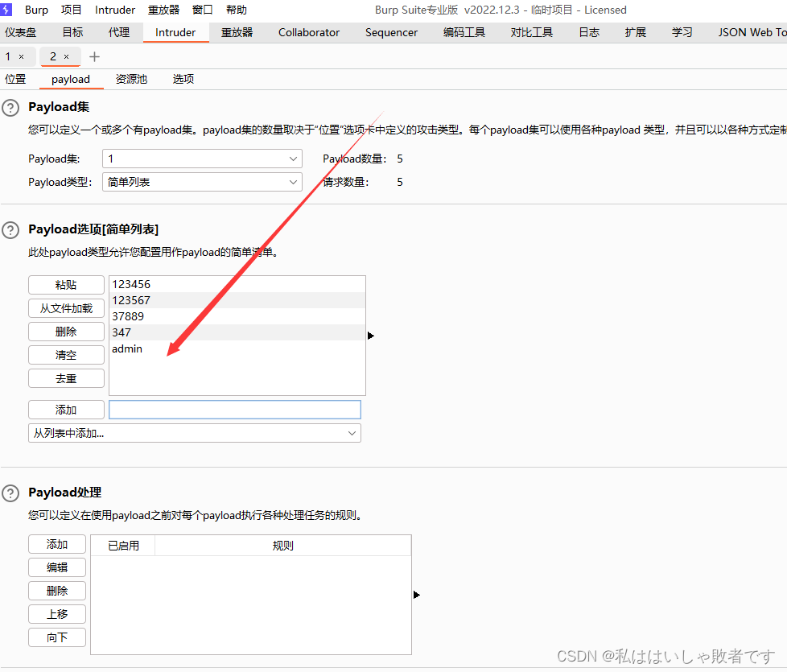
Task: Add a new Intruder tab with plus
Action: click(94, 56)
